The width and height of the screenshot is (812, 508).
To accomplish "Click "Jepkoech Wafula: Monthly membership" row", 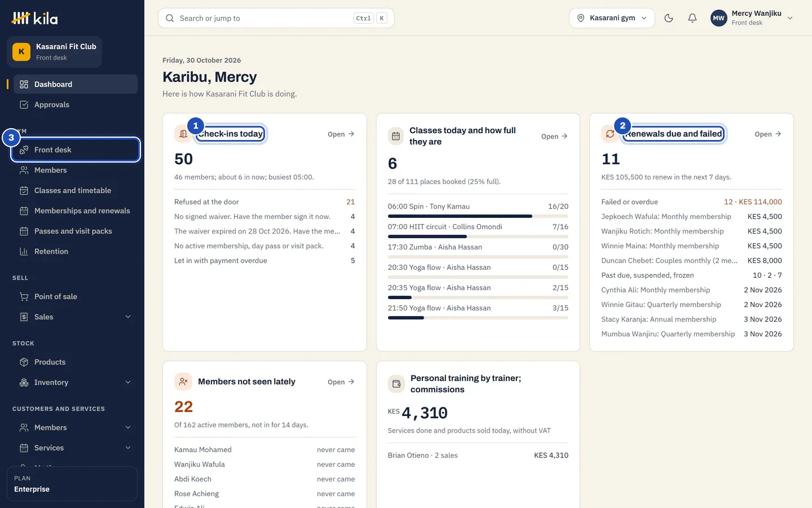I will pos(691,216).
